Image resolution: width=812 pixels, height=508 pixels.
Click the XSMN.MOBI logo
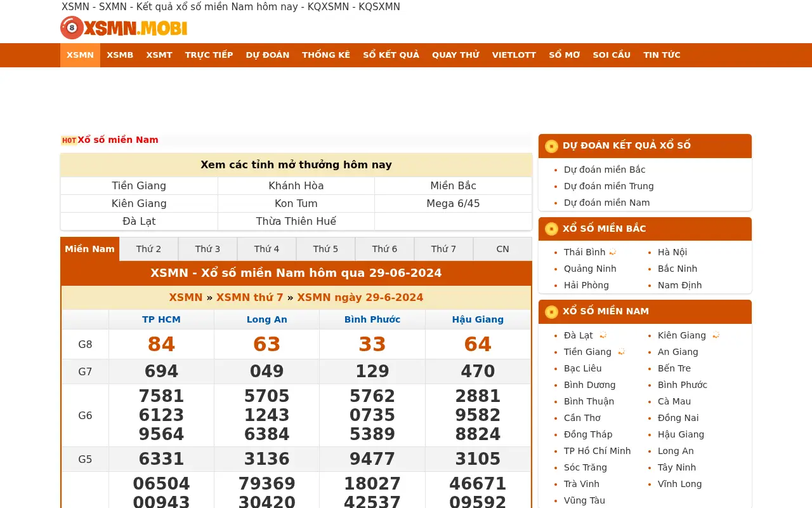(x=124, y=28)
